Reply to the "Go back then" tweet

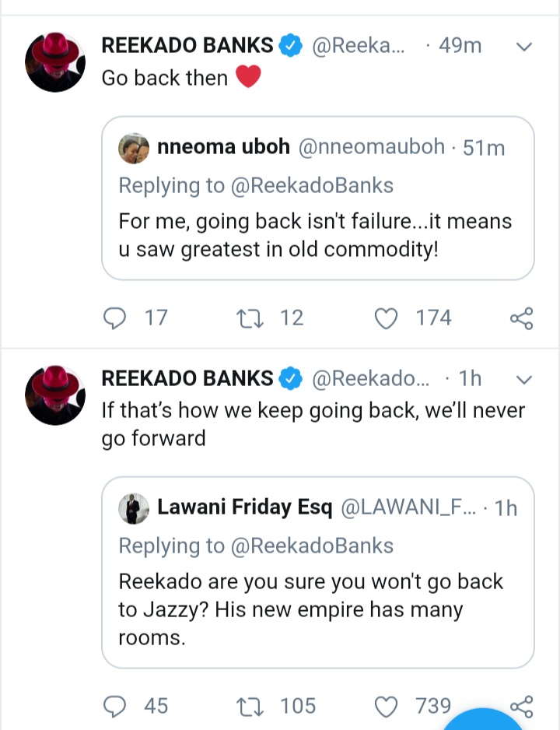pos(115,318)
